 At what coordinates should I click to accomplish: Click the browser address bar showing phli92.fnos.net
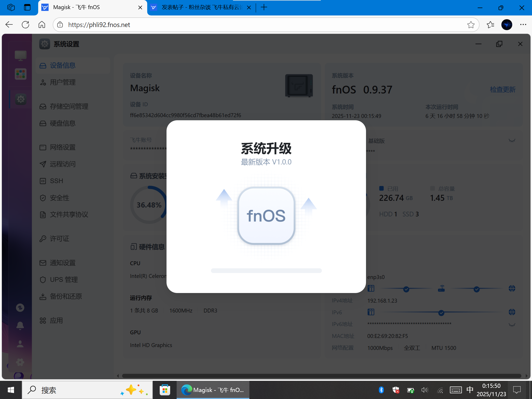[x=99, y=25]
